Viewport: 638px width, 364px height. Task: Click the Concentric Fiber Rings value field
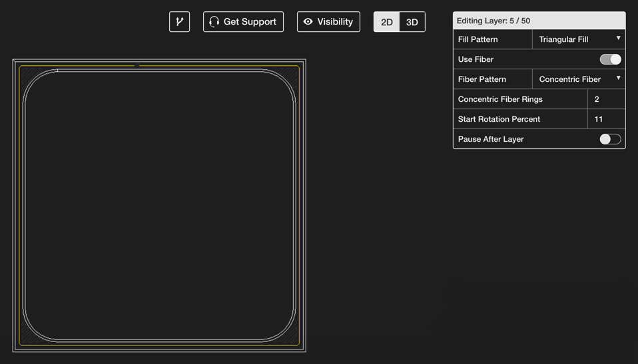coord(605,99)
